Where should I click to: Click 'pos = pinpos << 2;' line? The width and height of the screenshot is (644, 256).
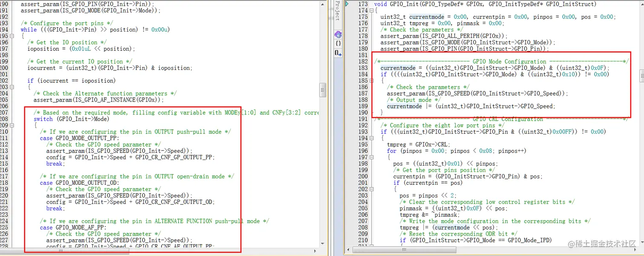tap(428, 196)
